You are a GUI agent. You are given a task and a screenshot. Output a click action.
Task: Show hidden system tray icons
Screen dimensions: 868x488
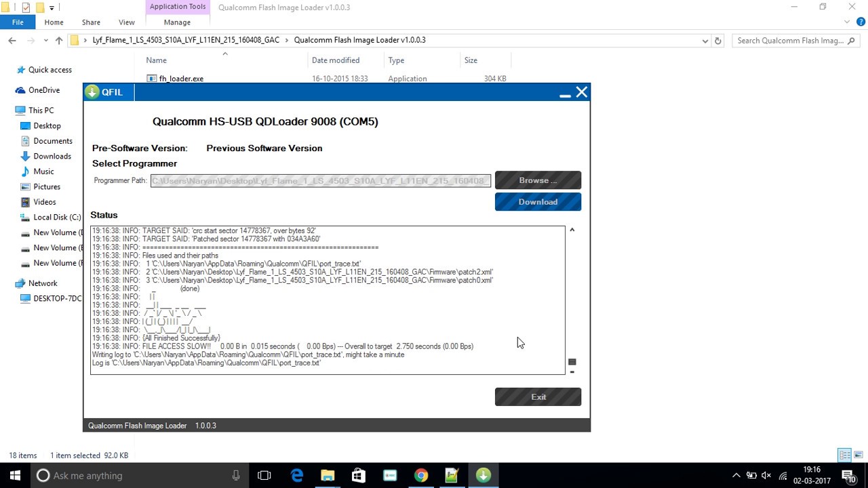click(x=736, y=476)
